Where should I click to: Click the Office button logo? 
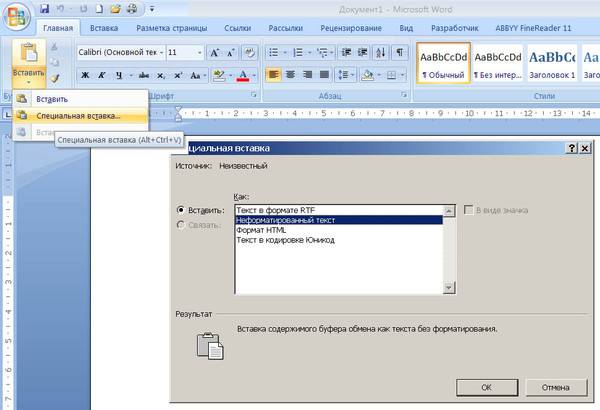[16, 17]
